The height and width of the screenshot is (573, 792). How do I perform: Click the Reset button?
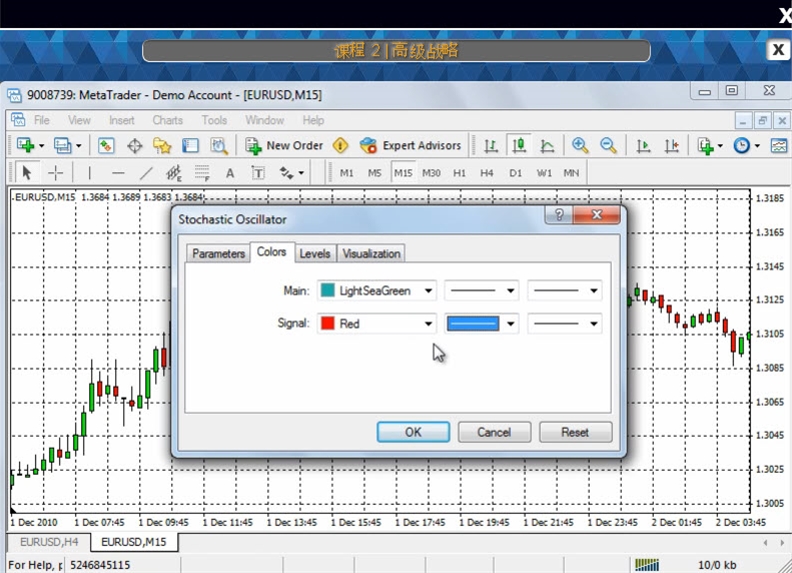pos(575,433)
